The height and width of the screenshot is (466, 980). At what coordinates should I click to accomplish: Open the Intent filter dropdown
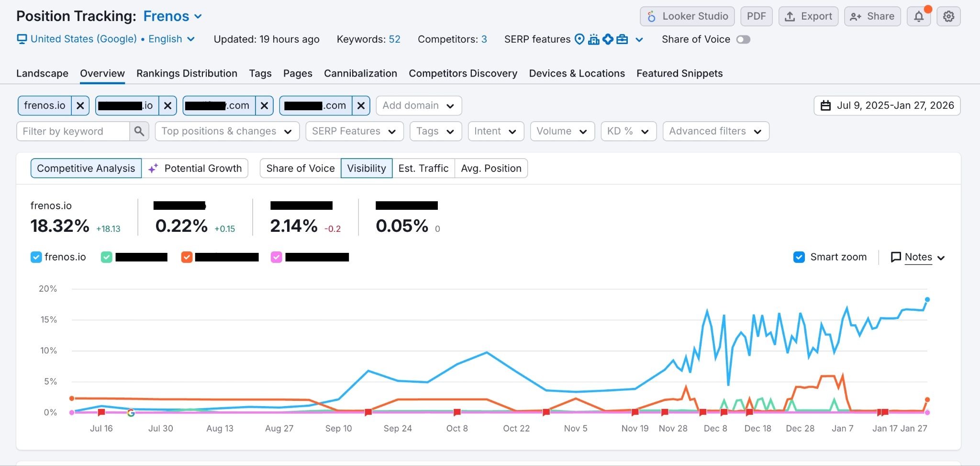[496, 131]
